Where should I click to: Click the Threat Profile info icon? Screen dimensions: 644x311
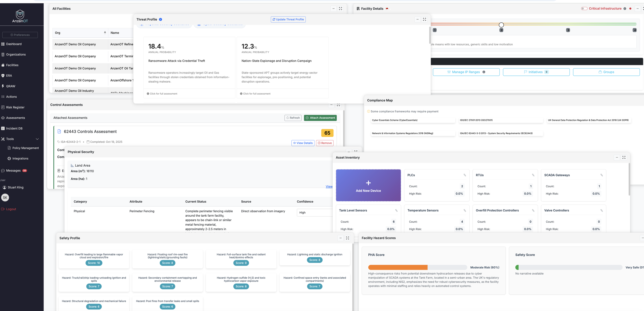point(160,19)
